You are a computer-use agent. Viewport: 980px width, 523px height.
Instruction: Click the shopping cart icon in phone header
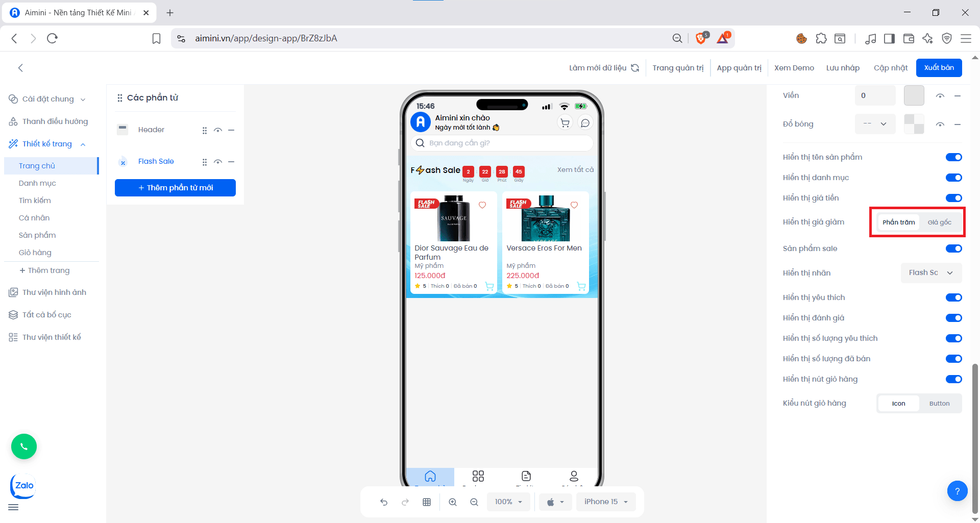pyautogui.click(x=565, y=123)
